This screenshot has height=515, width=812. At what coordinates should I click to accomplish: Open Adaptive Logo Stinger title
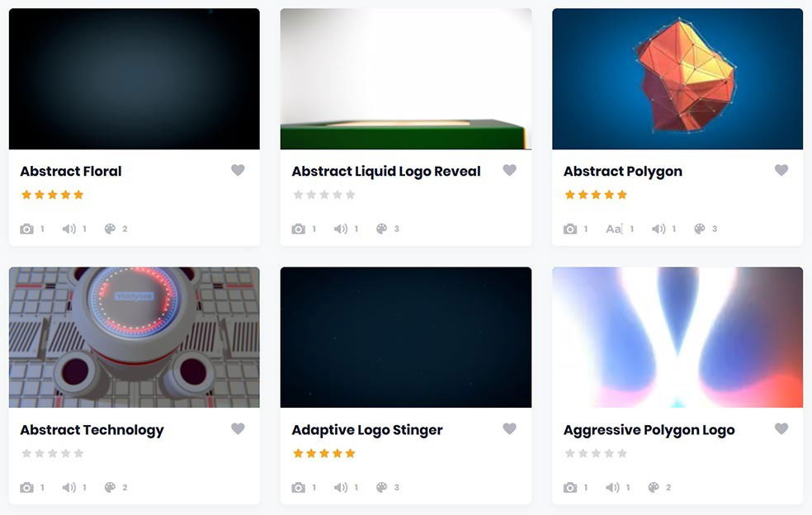click(x=367, y=430)
